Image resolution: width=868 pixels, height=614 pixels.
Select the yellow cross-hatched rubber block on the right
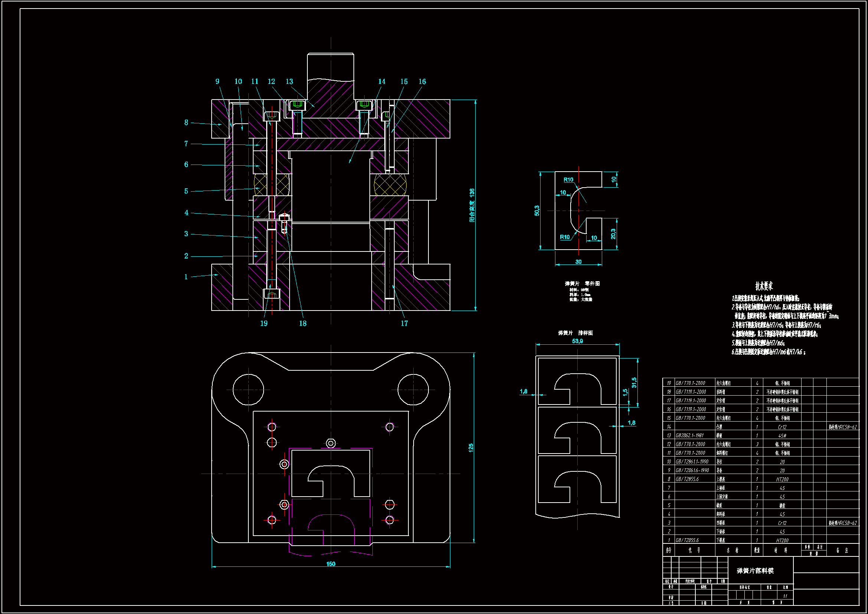[x=390, y=185]
